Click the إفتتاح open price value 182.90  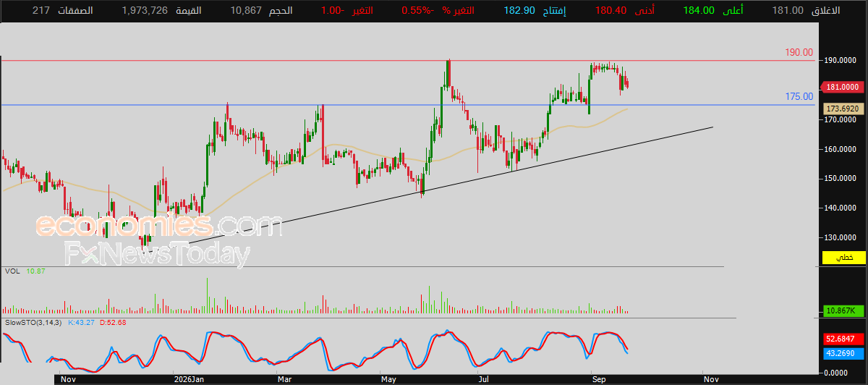coord(519,11)
